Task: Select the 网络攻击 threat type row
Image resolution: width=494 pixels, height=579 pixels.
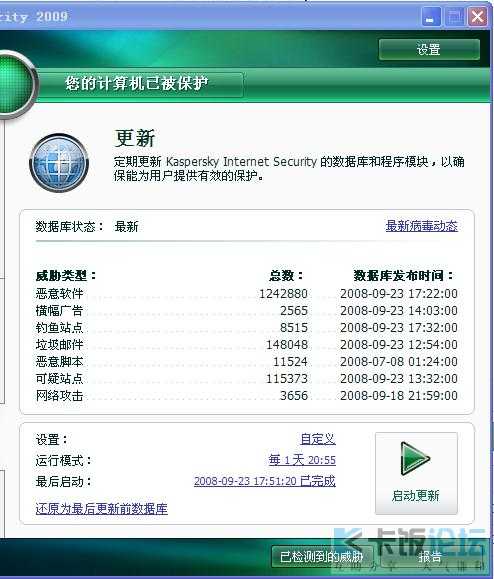Action: click(x=247, y=395)
